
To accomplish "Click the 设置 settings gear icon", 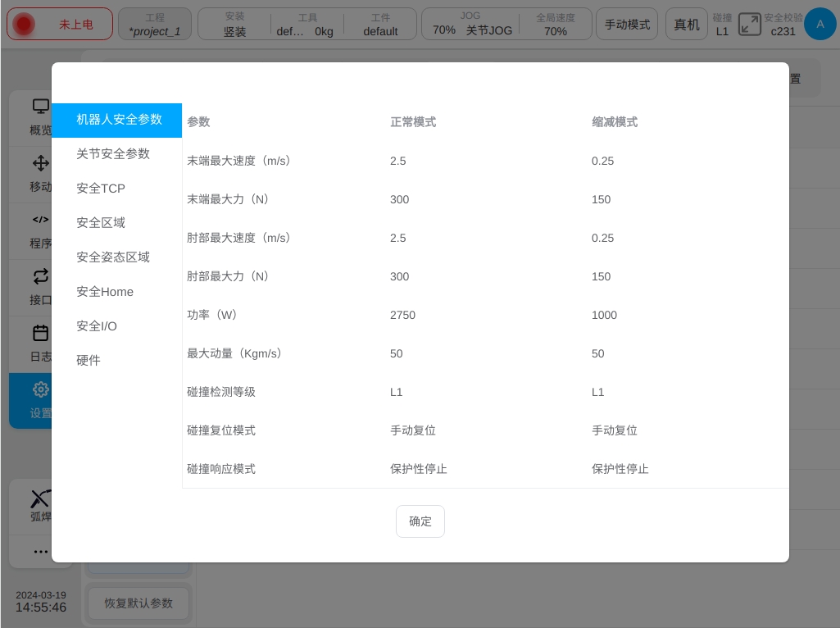I will 40,389.
